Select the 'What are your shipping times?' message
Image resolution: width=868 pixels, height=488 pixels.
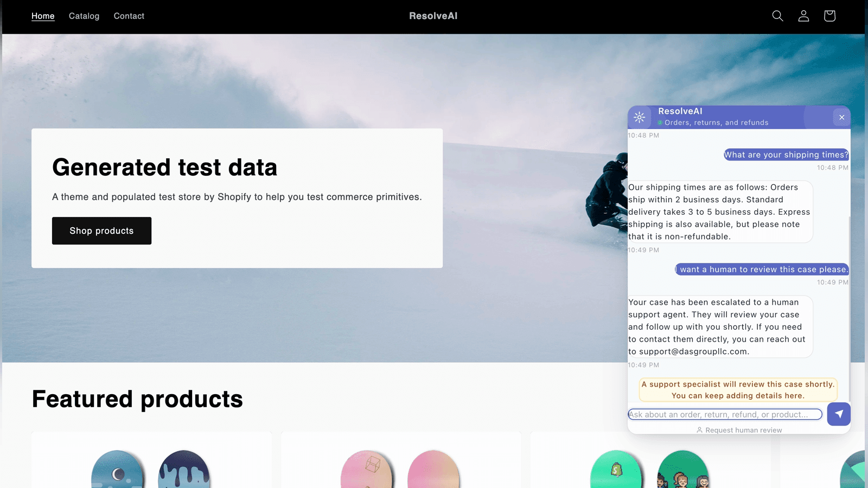coord(786,155)
